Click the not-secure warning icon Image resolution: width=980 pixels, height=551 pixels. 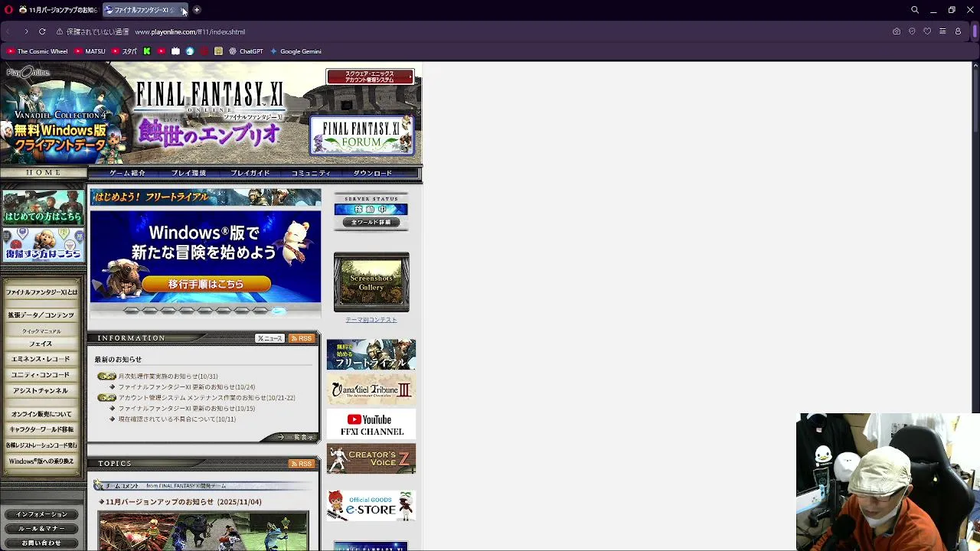pyautogui.click(x=59, y=31)
